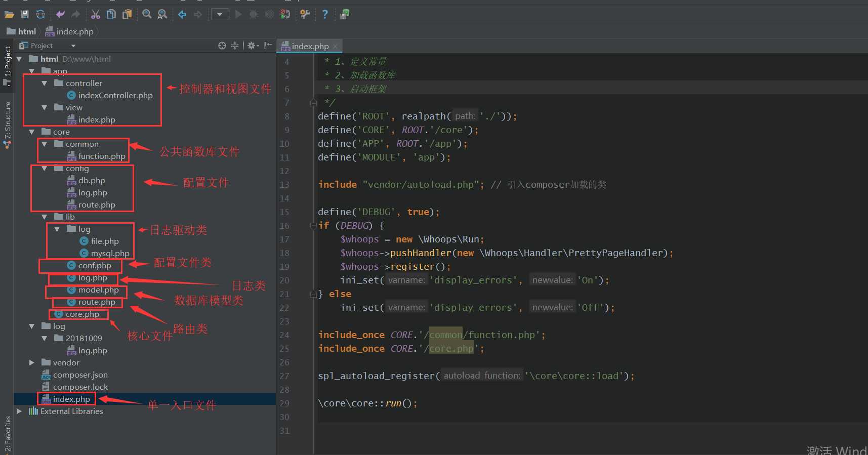Image resolution: width=868 pixels, height=455 pixels.
Task: Open Help with the question mark icon
Action: coord(325,15)
